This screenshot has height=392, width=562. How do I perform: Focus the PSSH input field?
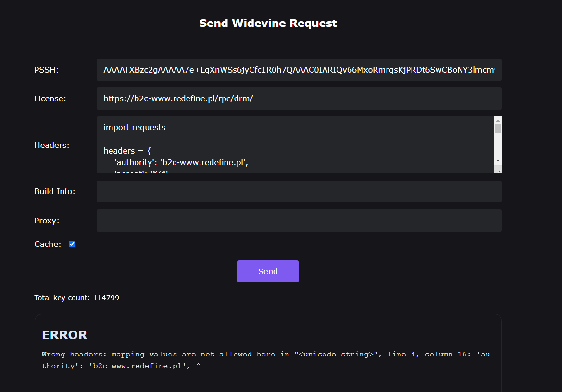pyautogui.click(x=299, y=70)
